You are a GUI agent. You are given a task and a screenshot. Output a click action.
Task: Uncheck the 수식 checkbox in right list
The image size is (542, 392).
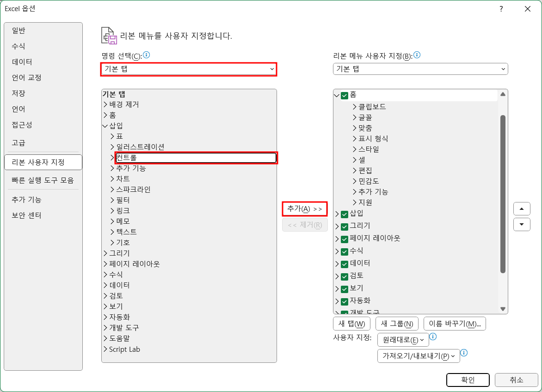tap(344, 252)
